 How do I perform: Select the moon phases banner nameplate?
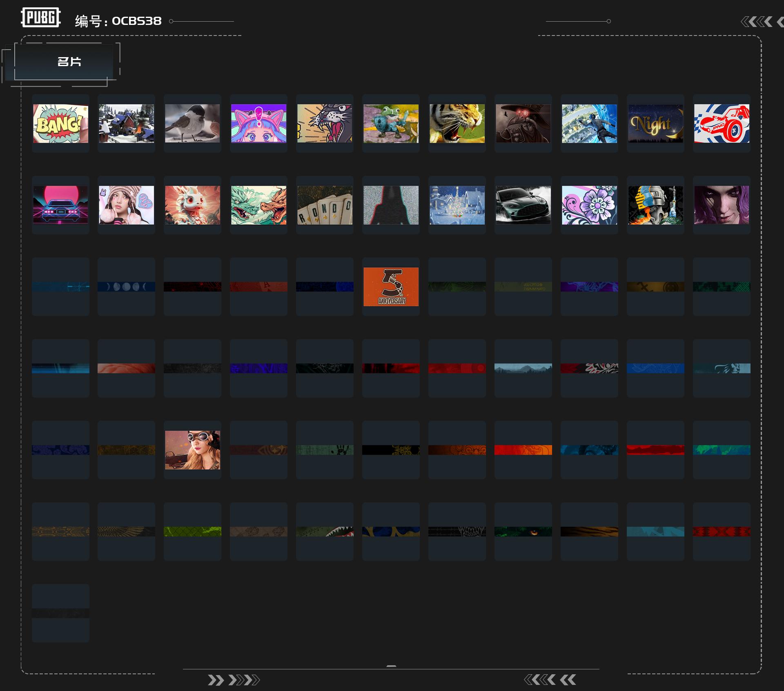point(126,287)
